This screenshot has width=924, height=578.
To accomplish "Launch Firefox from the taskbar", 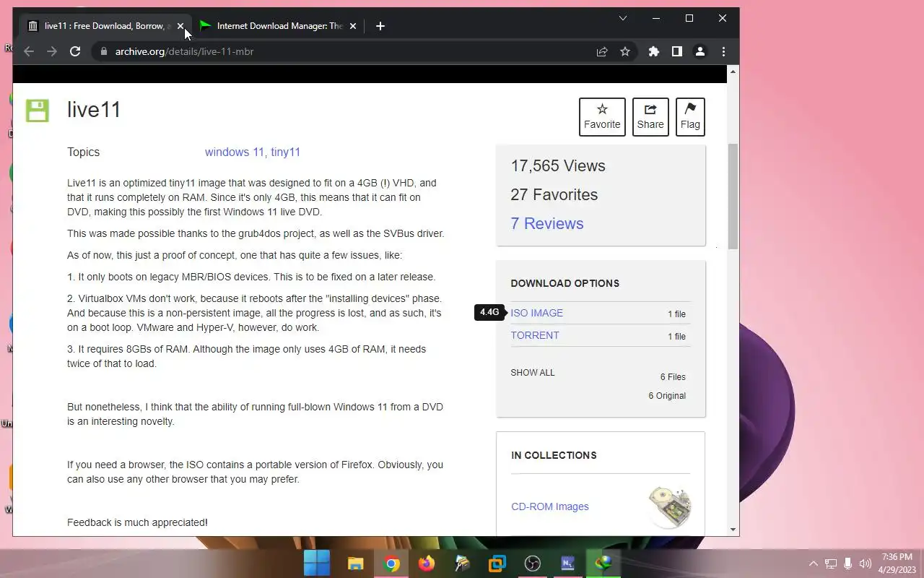I will [x=427, y=563].
